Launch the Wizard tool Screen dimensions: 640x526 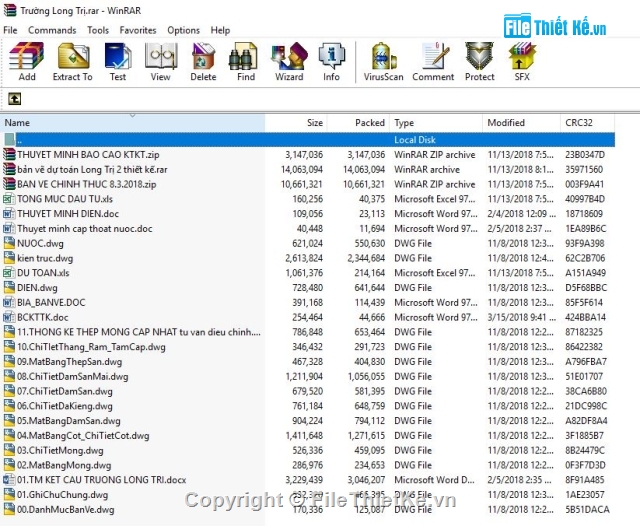point(289,62)
